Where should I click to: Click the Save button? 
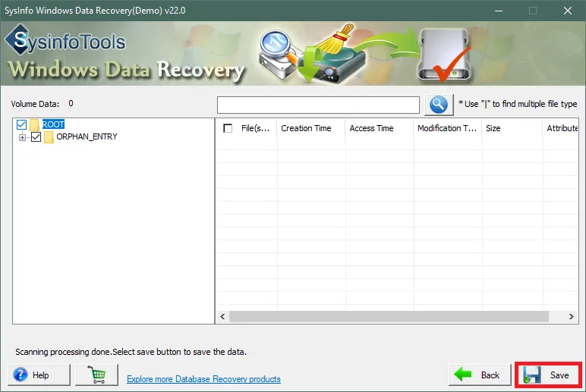point(548,375)
